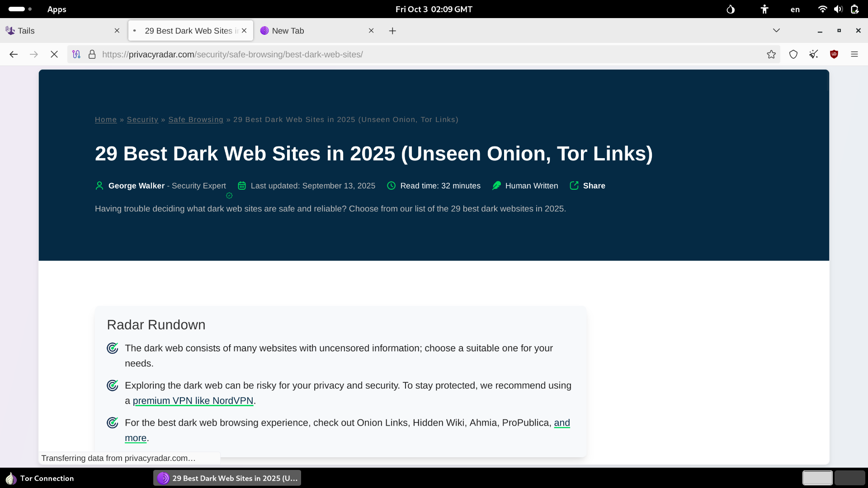Open the uBlock Origin extension icon
This screenshot has height=488, width=868.
pyautogui.click(x=834, y=54)
